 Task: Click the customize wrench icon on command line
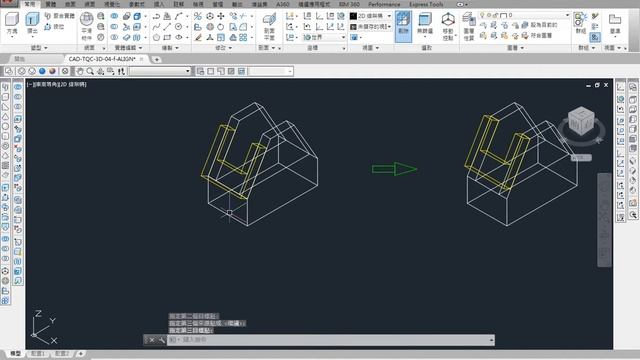[x=162, y=340]
